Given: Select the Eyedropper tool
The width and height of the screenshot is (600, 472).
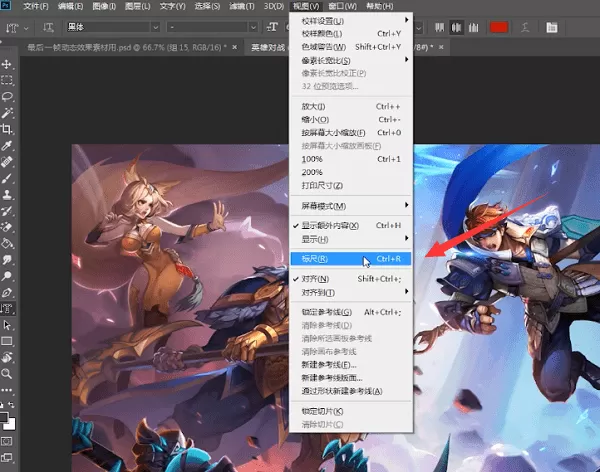Looking at the screenshot, I should (7, 145).
